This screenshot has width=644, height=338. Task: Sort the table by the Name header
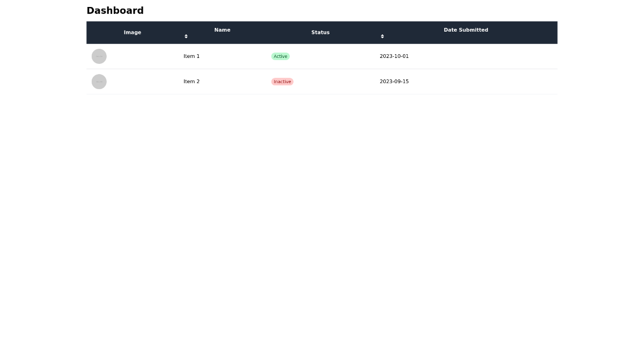pos(222,30)
